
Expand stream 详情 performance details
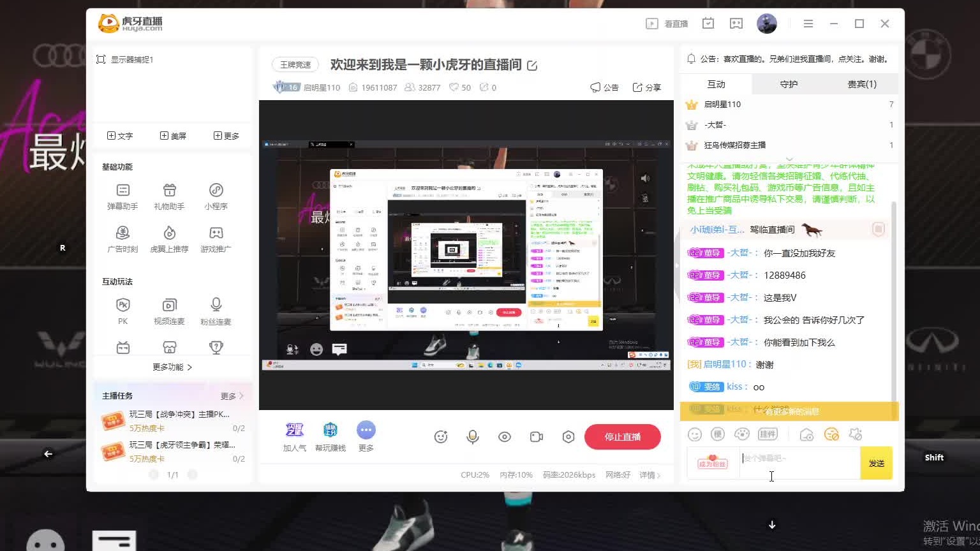pos(648,475)
